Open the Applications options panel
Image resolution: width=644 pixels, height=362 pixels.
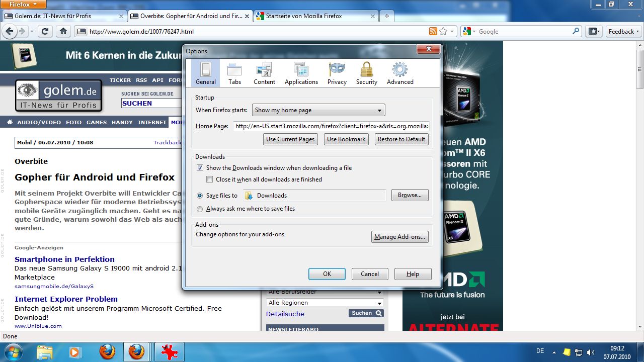pyautogui.click(x=301, y=73)
